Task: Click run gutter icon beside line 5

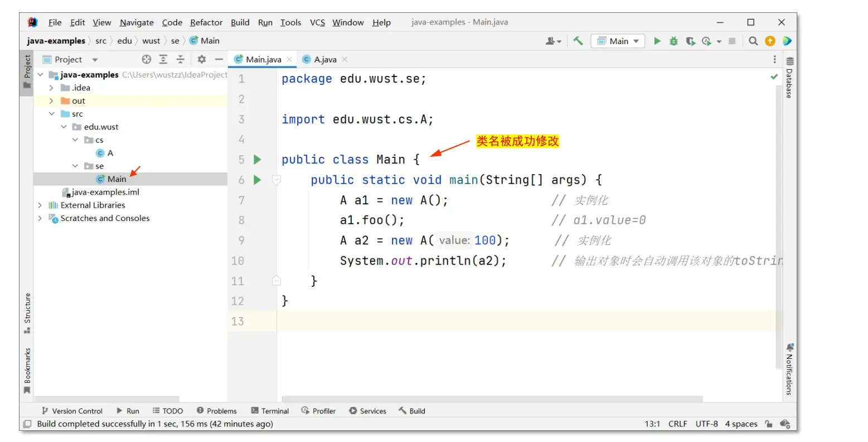Action: pos(258,160)
